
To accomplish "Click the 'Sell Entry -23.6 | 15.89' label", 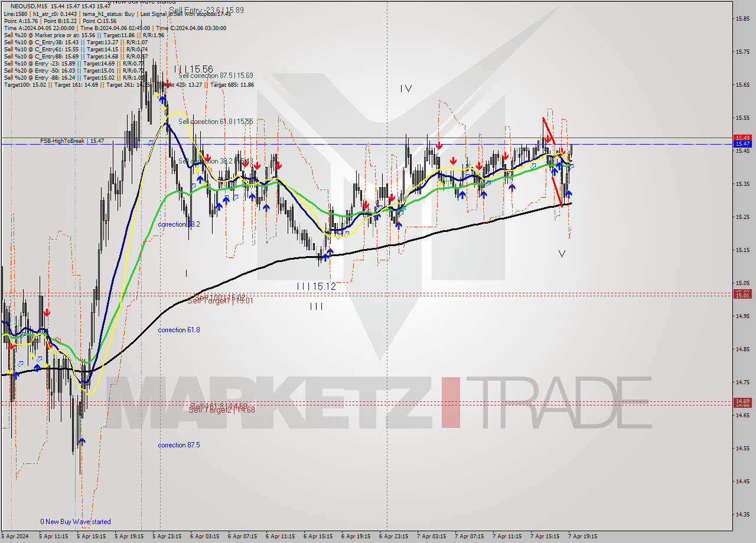I will [x=206, y=10].
